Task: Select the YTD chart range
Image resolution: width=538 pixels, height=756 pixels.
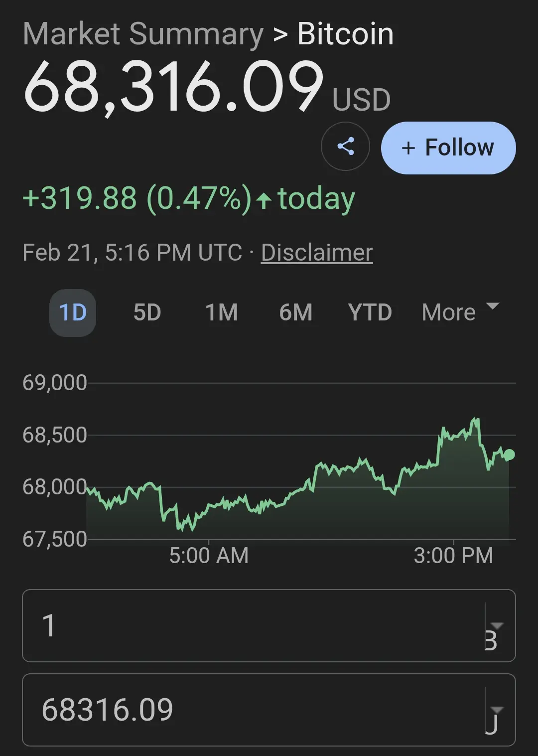Action: point(370,313)
